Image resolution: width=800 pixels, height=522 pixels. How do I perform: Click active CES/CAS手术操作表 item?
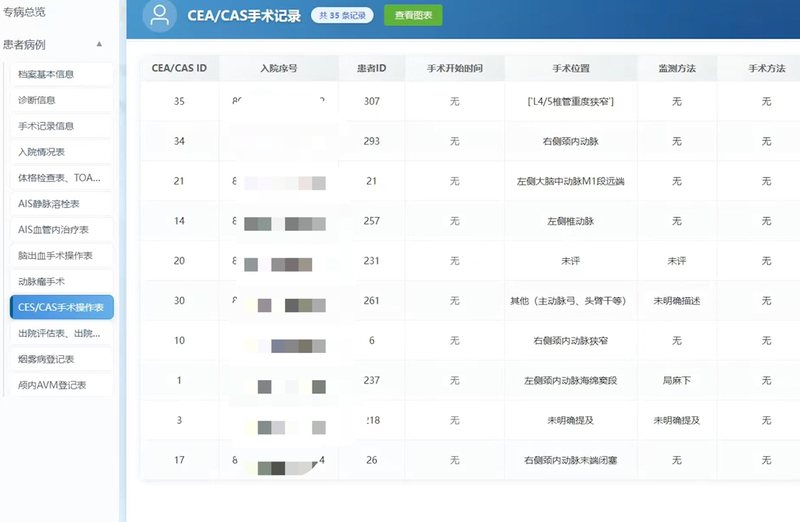click(62, 307)
